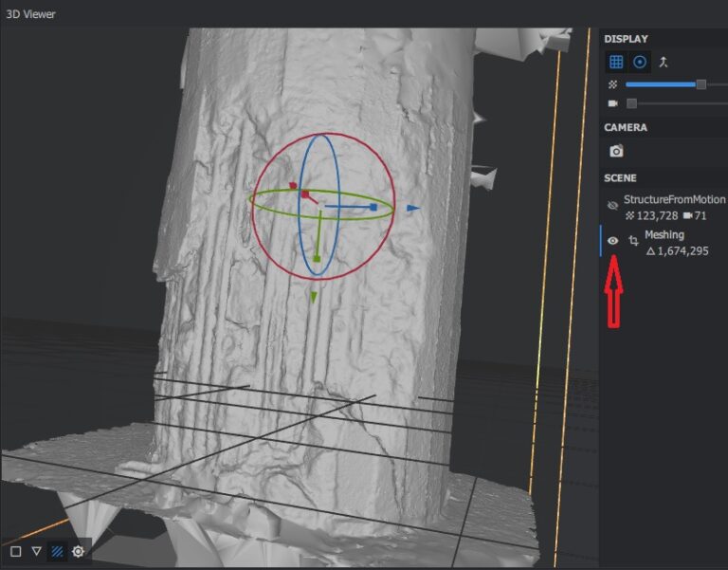Show the StructureFromMotion layer via crossed-eye icon
The image size is (728, 570).
tap(612, 203)
